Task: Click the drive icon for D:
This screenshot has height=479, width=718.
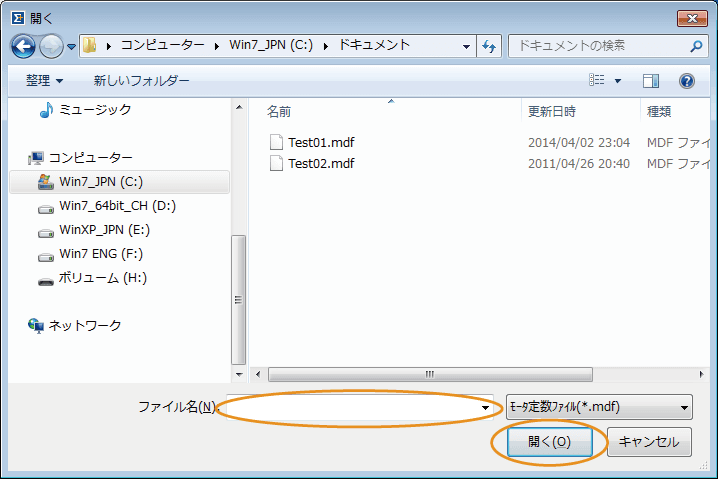Action: click(x=46, y=209)
